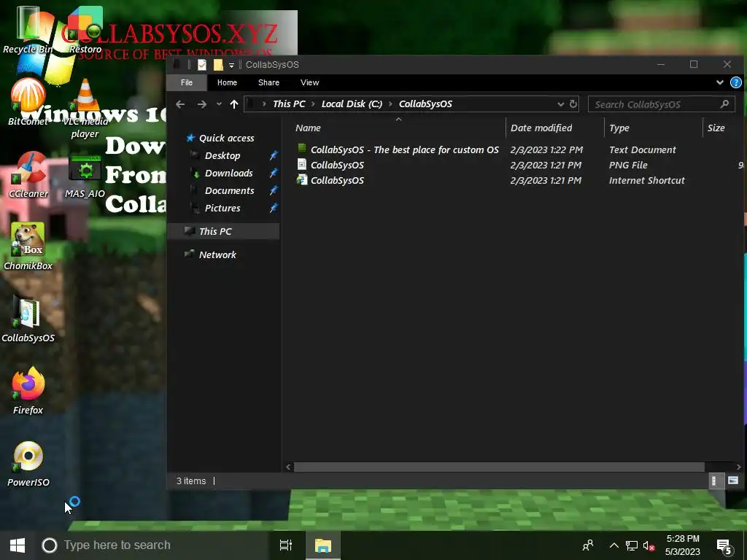Image resolution: width=747 pixels, height=560 pixels.
Task: Click chevron after This PC in address bar
Action: [314, 104]
